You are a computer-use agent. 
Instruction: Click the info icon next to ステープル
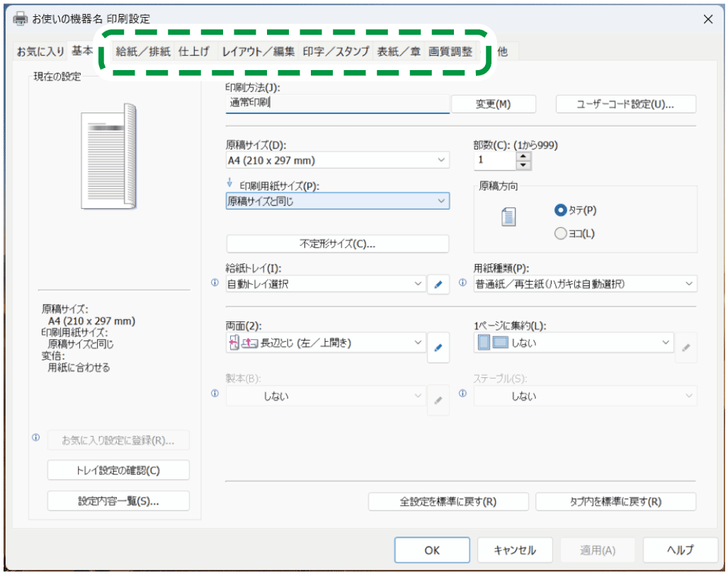[462, 394]
